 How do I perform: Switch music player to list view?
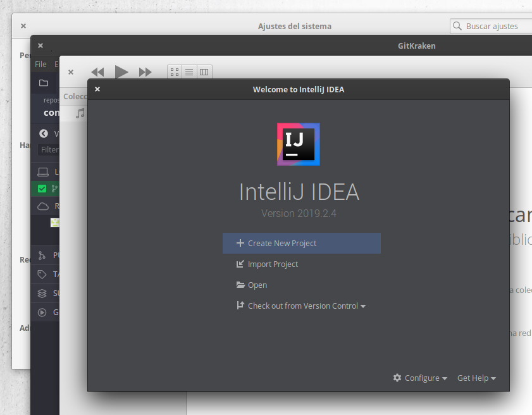(x=189, y=72)
